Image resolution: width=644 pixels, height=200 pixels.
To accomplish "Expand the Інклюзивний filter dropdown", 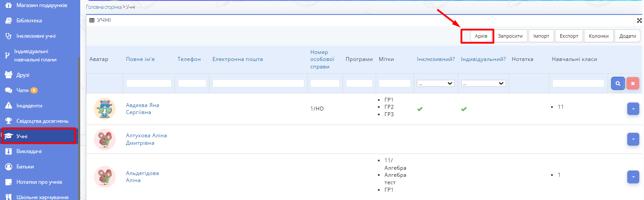I will click(x=436, y=83).
